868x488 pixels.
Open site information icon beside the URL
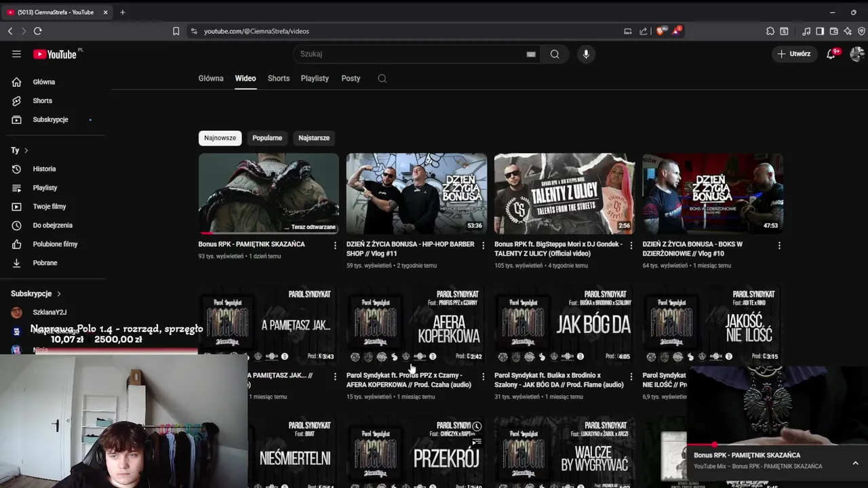coord(194,31)
